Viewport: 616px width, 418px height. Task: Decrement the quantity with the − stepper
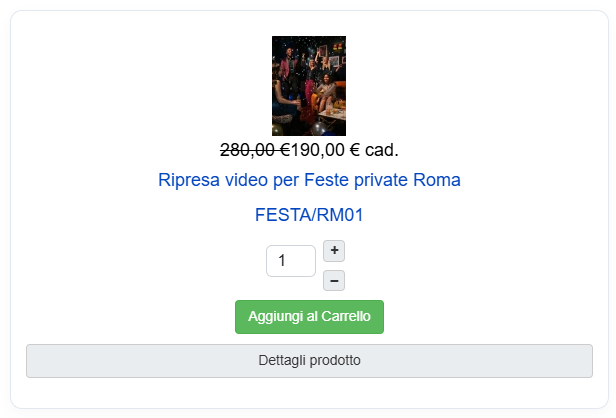coord(334,280)
